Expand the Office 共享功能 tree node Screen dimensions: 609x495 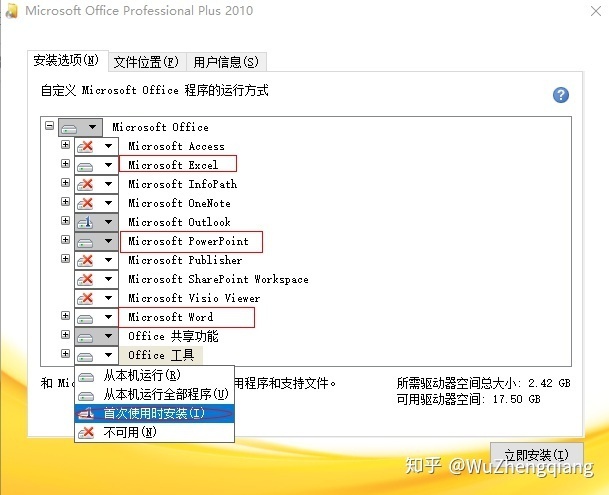(65, 335)
